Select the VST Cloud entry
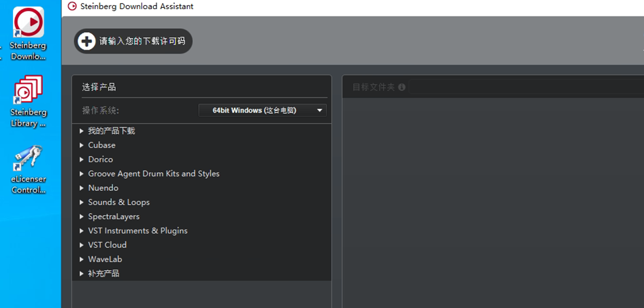Viewport: 644px width, 308px height. pyautogui.click(x=107, y=245)
